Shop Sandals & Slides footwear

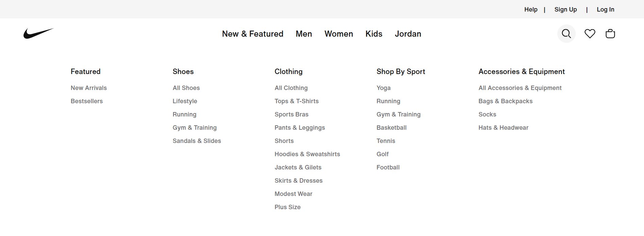pyautogui.click(x=196, y=141)
